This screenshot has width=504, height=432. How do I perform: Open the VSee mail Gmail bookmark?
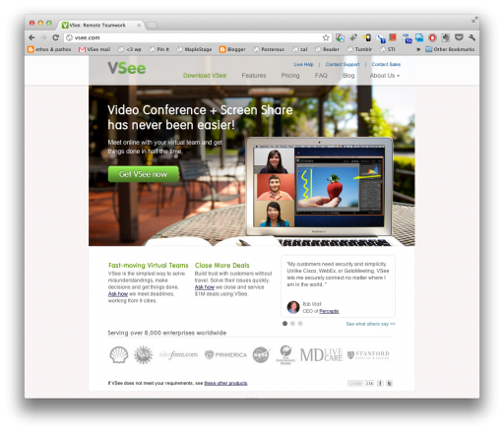94,49
